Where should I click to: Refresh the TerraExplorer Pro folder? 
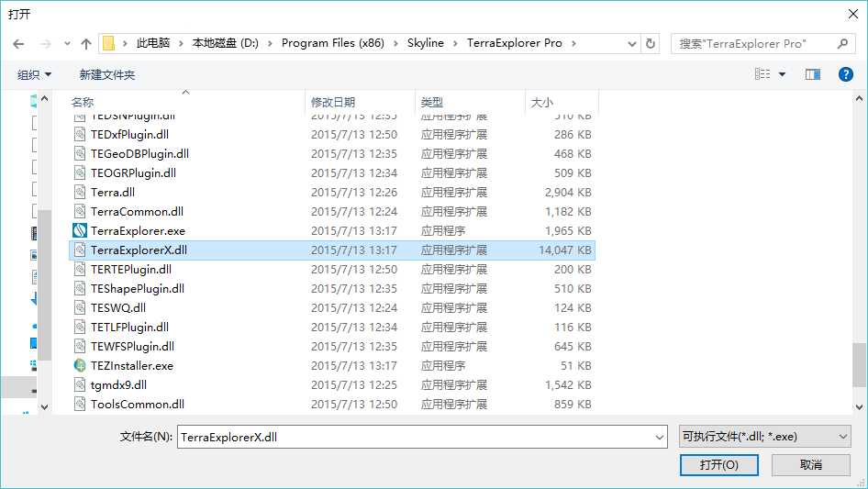tap(651, 43)
